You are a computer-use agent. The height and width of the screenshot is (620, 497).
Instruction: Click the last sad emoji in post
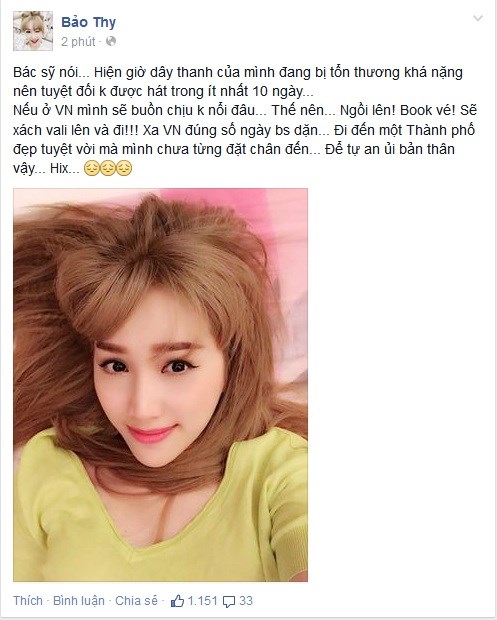coord(124,168)
